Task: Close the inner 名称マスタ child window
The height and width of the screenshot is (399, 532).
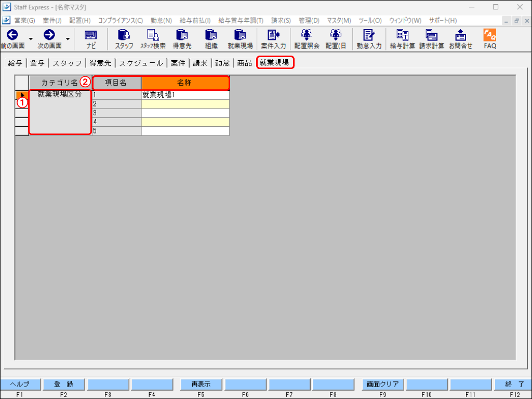Action: pyautogui.click(x=527, y=21)
